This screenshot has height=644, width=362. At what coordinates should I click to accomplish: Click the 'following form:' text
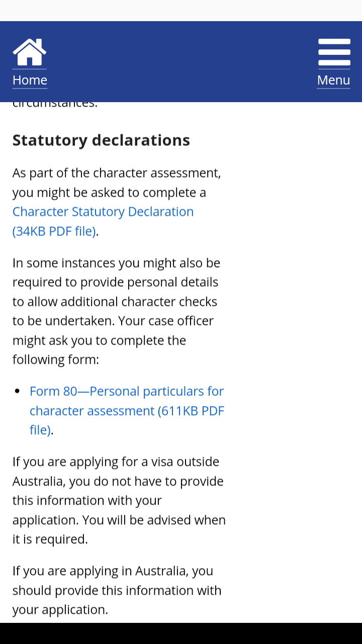[56, 359]
